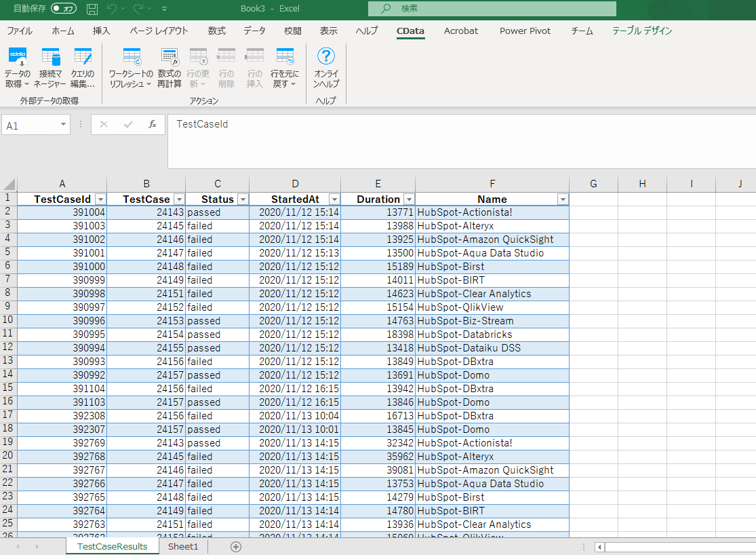The height and width of the screenshot is (555, 756).
Task: Click the Select All corner triangle
Action: 9,184
